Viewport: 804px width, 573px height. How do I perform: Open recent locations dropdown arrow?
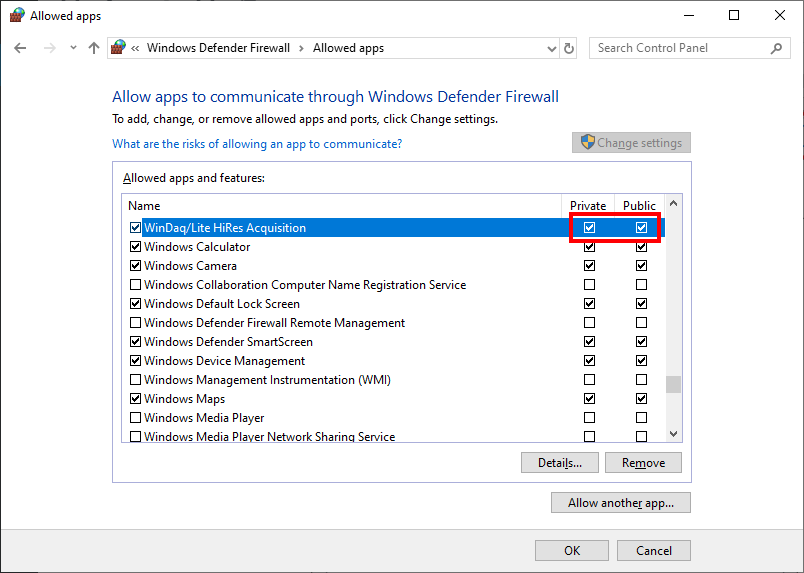tap(73, 48)
